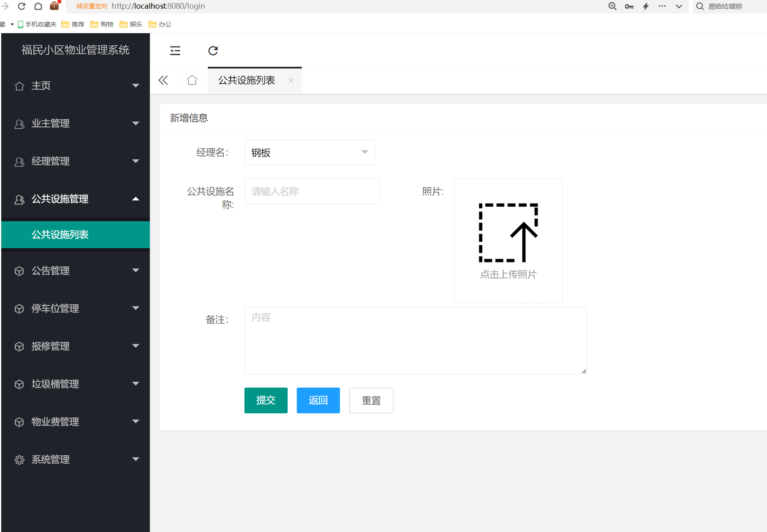Open the 系统管理 sidebar menu
The height and width of the screenshot is (532, 767).
(76, 459)
